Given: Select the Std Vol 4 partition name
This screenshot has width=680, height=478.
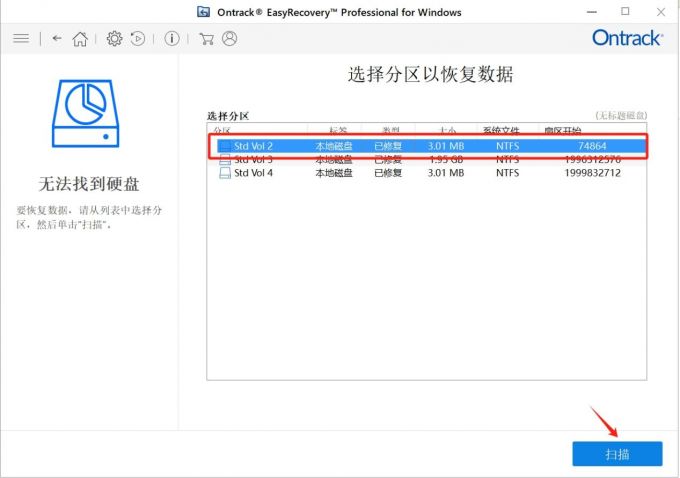Looking at the screenshot, I should (253, 173).
